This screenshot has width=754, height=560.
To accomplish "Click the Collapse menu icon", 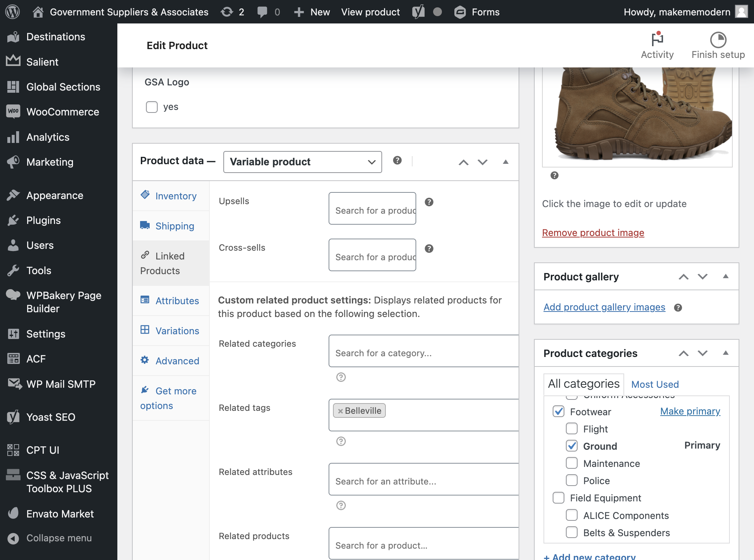I will coord(13,538).
